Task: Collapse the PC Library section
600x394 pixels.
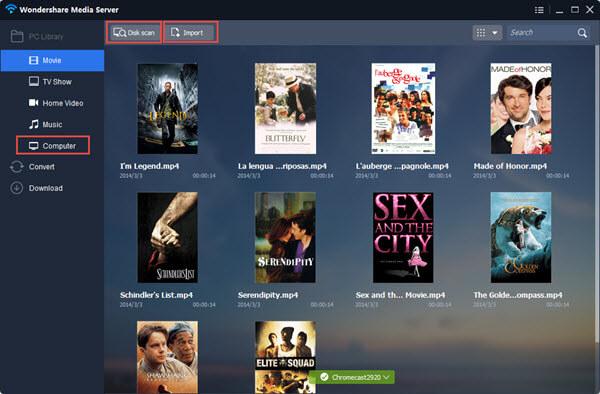Action: pyautogui.click(x=37, y=36)
